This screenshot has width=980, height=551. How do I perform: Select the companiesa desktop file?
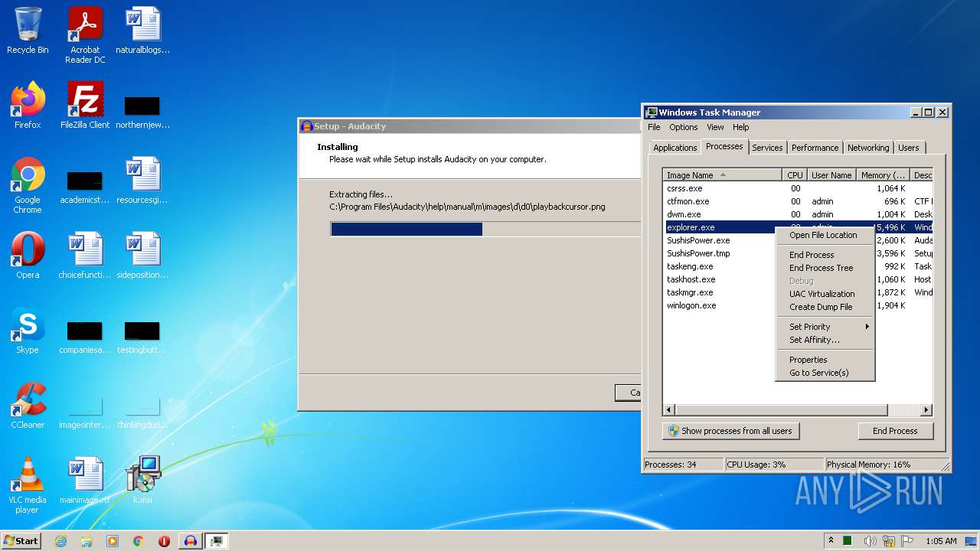coord(85,337)
